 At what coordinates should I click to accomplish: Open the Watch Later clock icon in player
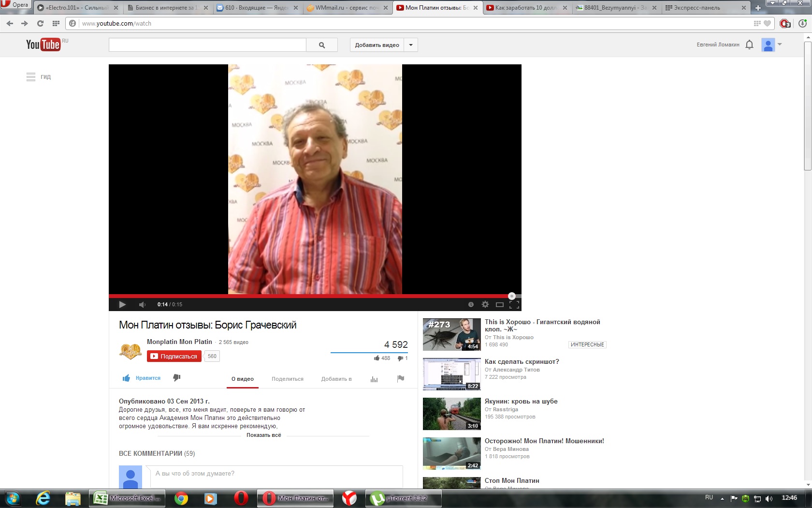coord(471,304)
